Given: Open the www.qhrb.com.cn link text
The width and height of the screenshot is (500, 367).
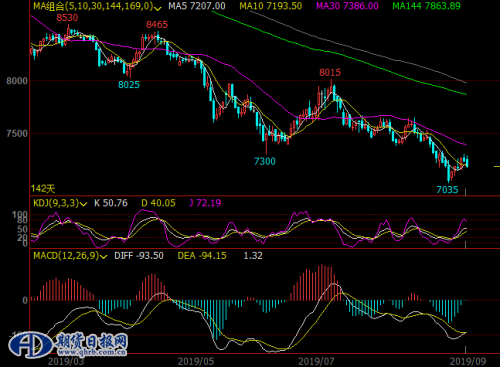Looking at the screenshot, I should coord(91,352).
